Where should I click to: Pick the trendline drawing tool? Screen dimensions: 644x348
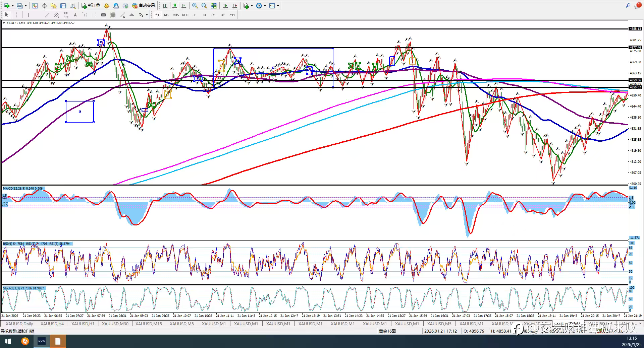(x=47, y=15)
